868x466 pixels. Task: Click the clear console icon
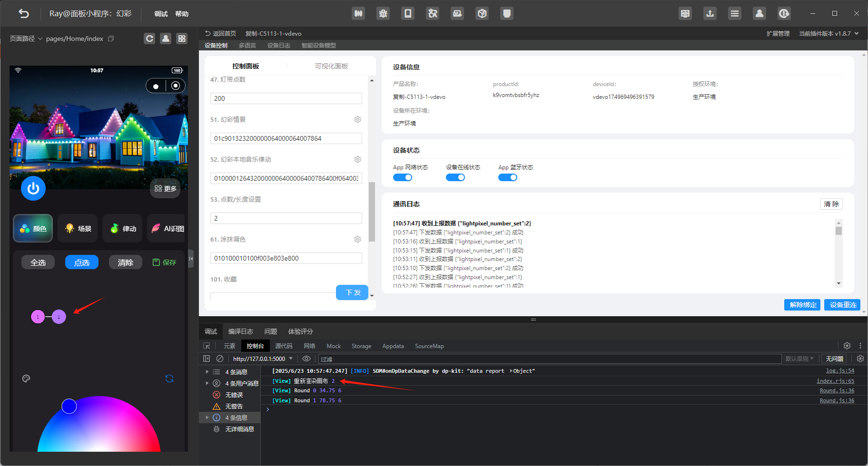click(220, 359)
